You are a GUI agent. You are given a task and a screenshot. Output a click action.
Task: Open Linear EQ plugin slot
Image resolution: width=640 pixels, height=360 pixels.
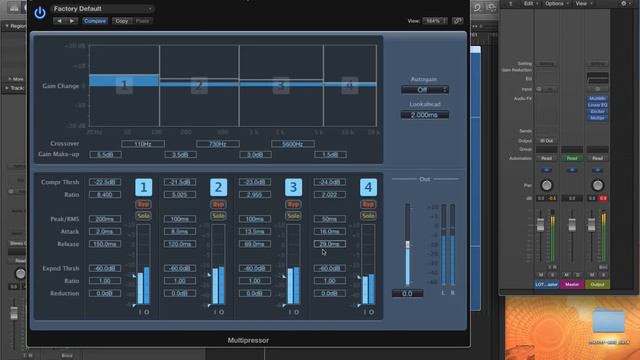pos(598,105)
